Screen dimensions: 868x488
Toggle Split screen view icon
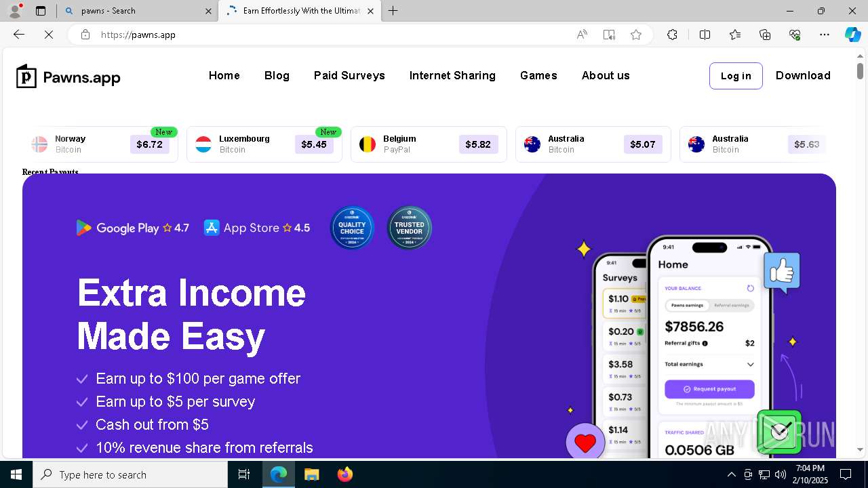[x=705, y=35]
